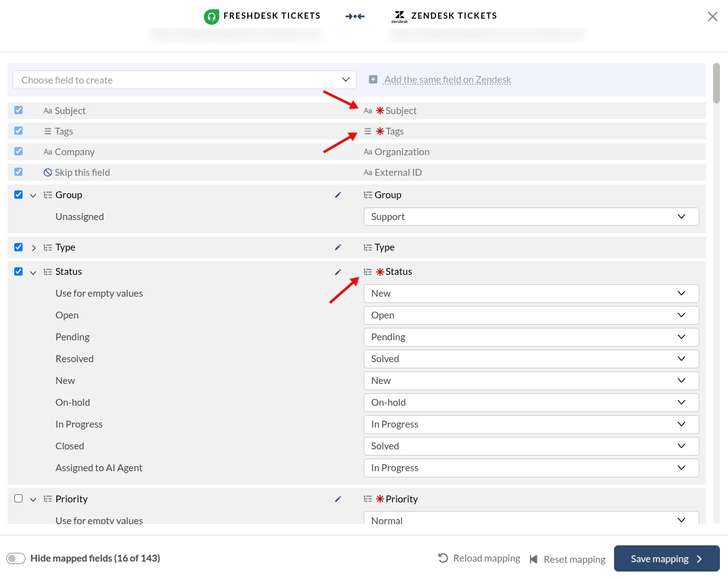Uncheck the Tags field checkbox

pos(18,131)
